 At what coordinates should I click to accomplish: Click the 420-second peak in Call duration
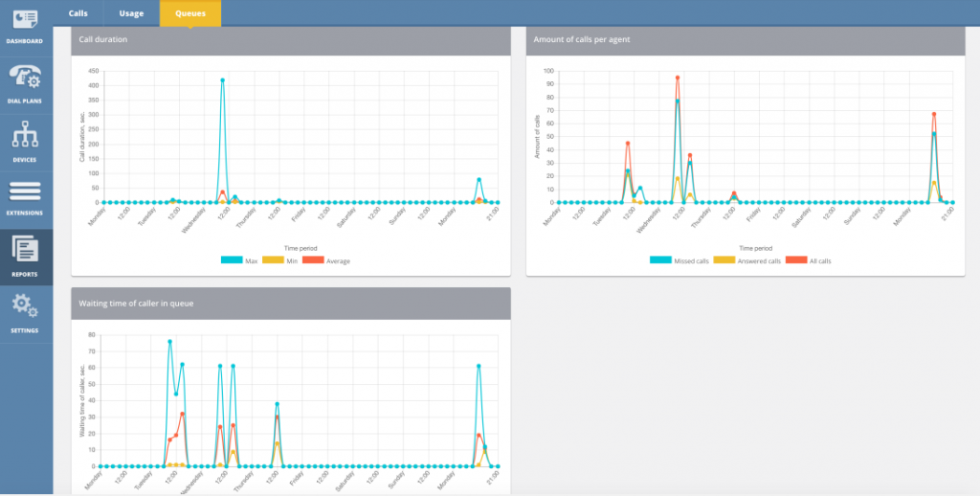pos(223,80)
